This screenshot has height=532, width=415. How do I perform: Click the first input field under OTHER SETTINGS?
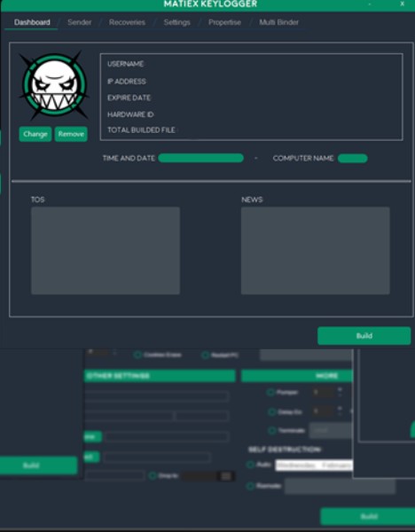pyautogui.click(x=157, y=396)
